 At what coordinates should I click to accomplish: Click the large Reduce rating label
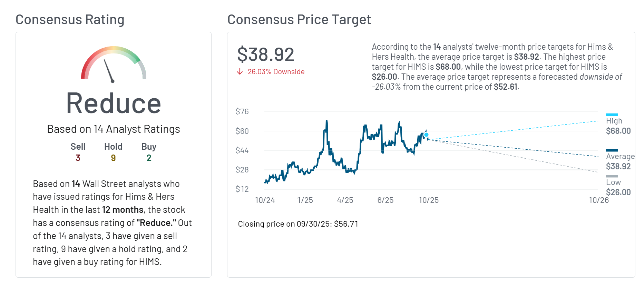tap(114, 103)
